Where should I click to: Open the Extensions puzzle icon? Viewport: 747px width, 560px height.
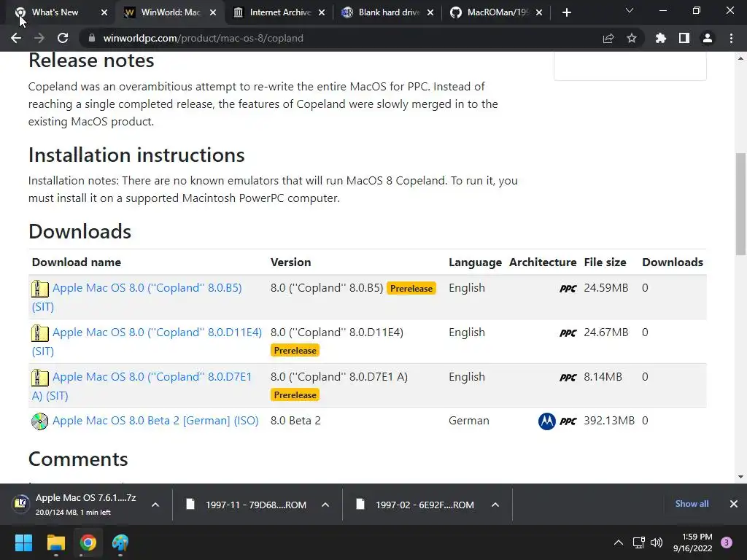click(661, 38)
